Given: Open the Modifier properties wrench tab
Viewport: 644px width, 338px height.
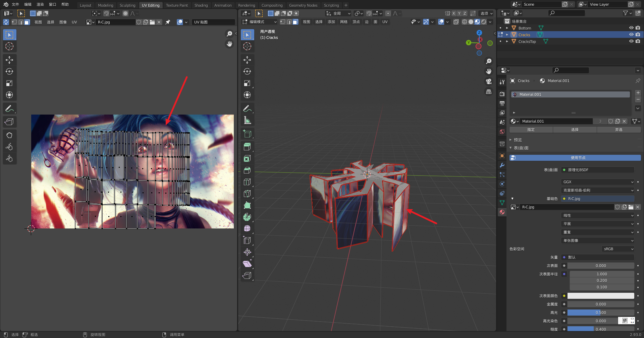Looking at the screenshot, I should [502, 165].
